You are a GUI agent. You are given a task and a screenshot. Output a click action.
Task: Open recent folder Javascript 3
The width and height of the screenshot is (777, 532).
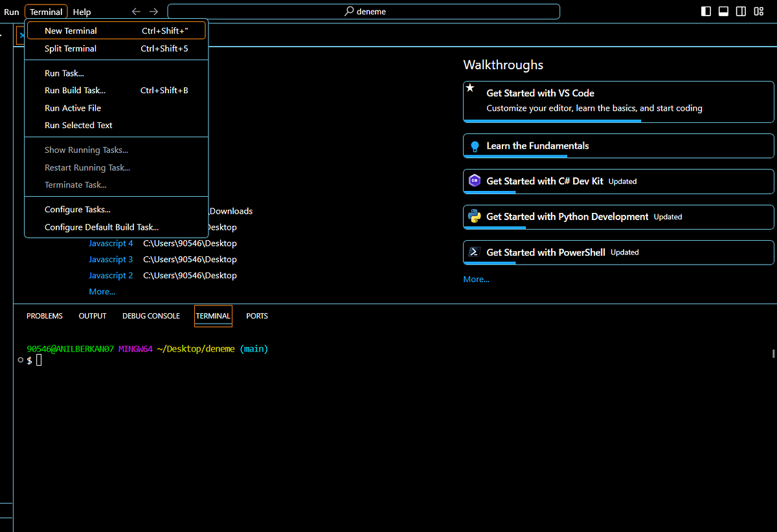click(x=111, y=260)
